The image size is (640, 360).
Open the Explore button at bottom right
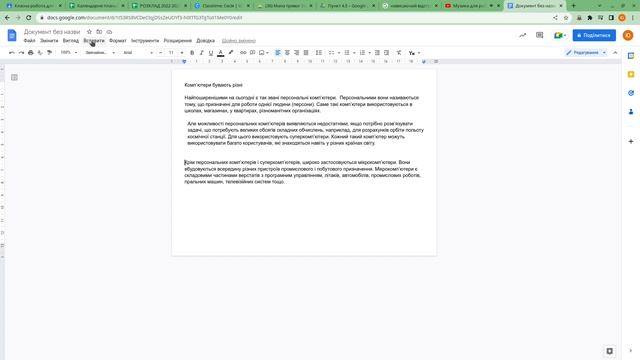pos(609,351)
